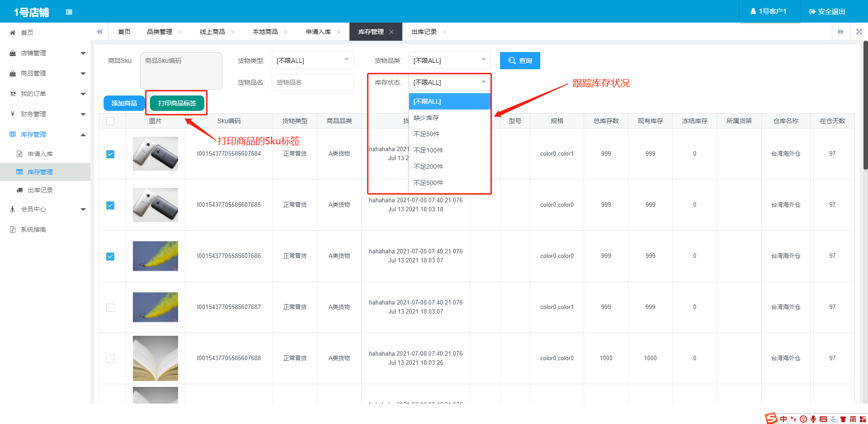Check the row with Sku ending 607688
868x424 pixels.
110,359
